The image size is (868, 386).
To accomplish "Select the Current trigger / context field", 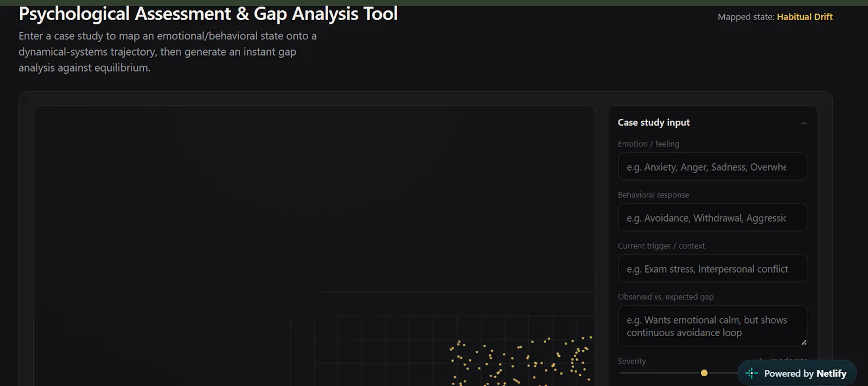I will [713, 268].
